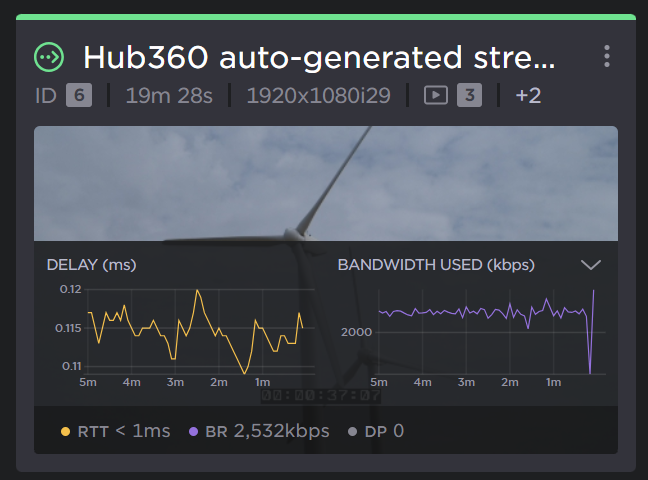Open the BANDWIDTH USED (kbps) chart selector
Image resolution: width=648 pixels, height=480 pixels.
coord(436,265)
